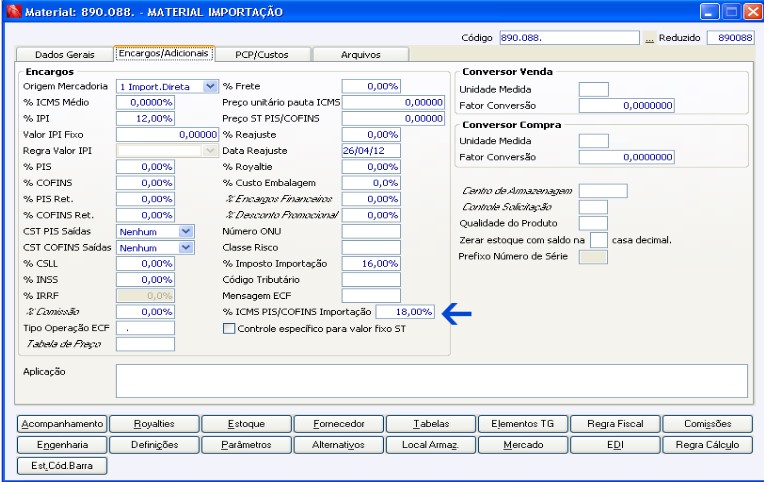Click the Tabela de Preço field
764x482 pixels.
[145, 344]
